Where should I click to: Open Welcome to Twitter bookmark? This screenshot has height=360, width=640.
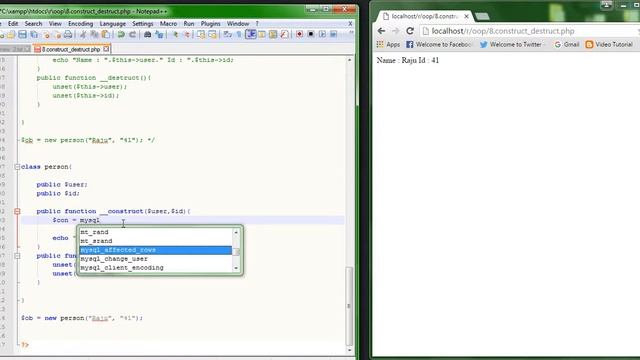tap(511, 44)
